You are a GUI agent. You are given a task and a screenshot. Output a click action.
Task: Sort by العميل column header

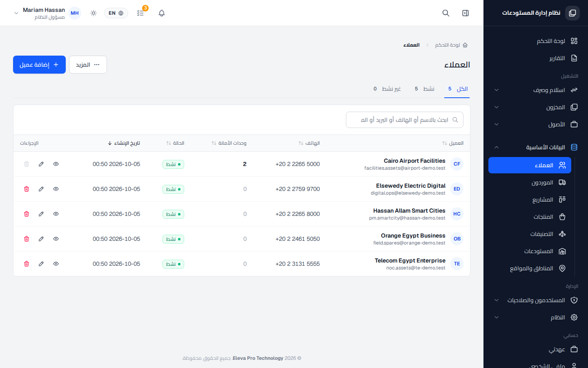tap(453, 143)
